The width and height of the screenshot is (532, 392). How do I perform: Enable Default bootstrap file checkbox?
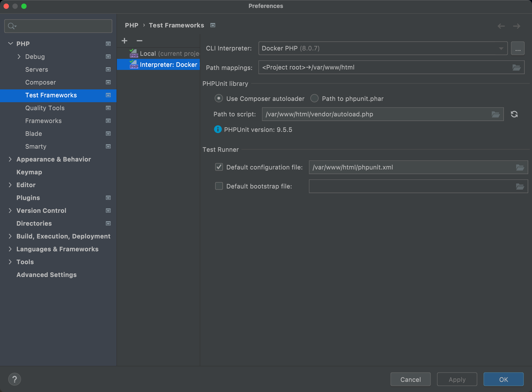point(219,186)
